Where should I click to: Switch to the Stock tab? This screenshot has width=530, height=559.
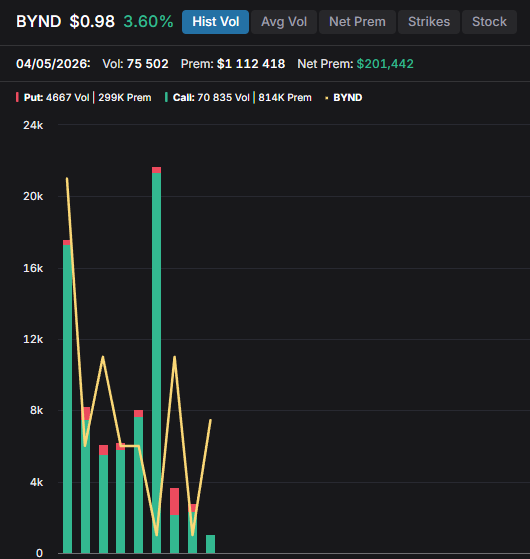489,22
